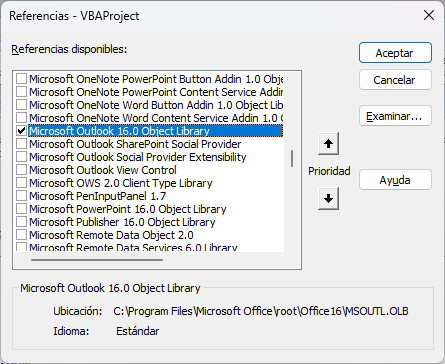Click the Cancelar button
The height and width of the screenshot is (364, 445).
tap(395, 80)
